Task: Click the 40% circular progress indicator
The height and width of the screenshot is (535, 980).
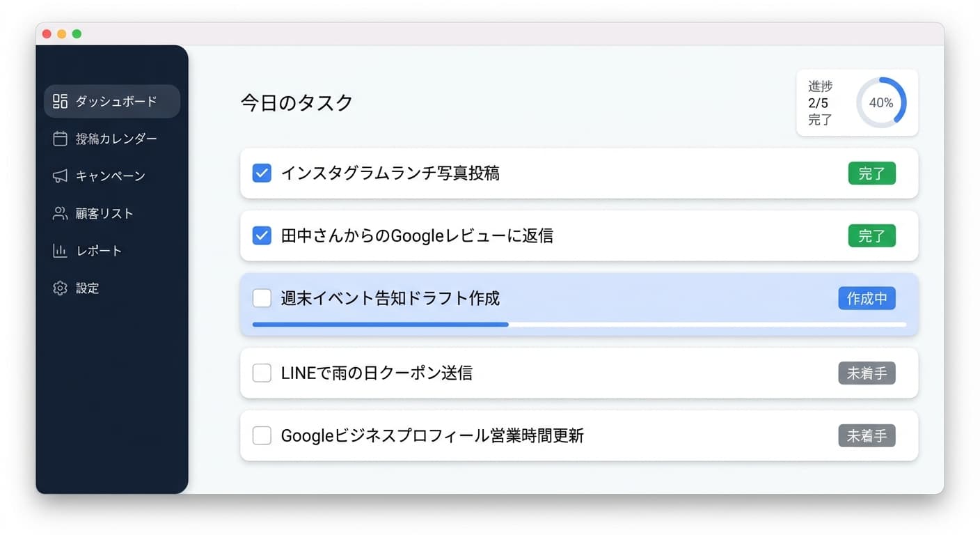Action: 882,102
